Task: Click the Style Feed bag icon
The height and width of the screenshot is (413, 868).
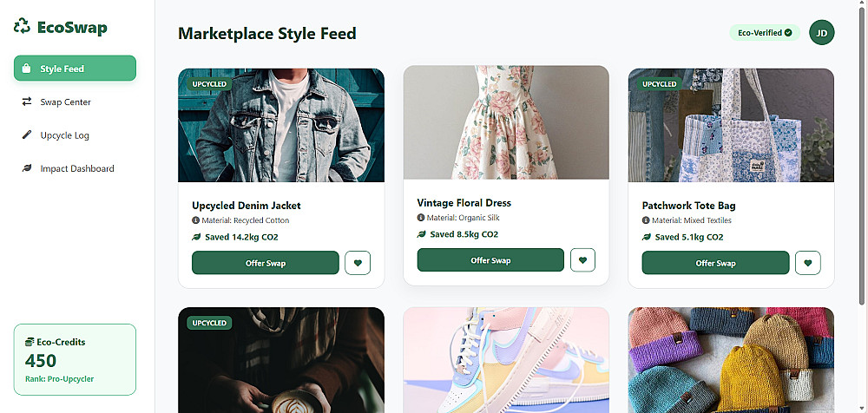Action: 27,69
